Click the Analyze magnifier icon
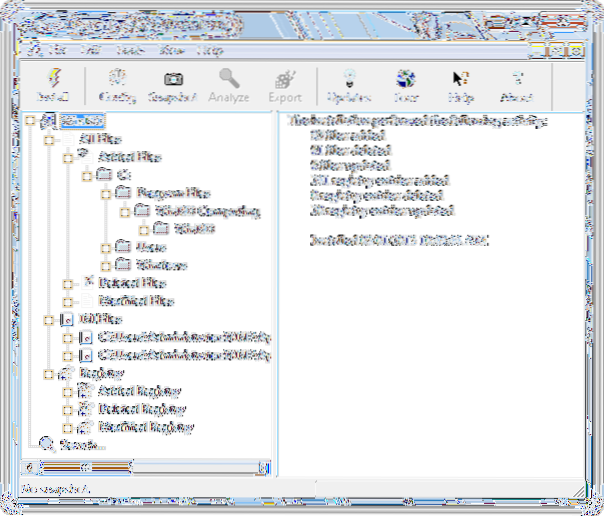Image resolution: width=604 pixels, height=516 pixels. [x=231, y=83]
